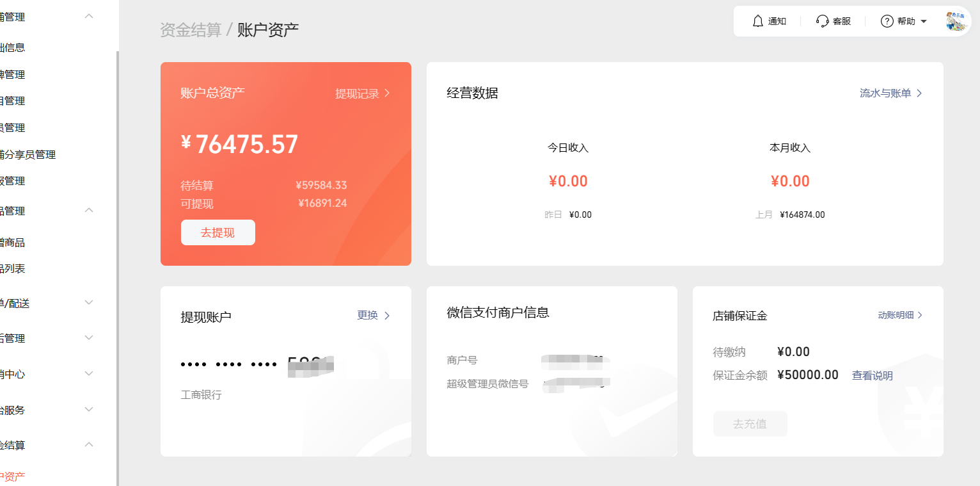Click the 超级管理员微信号 label
Viewport: 980px width, 486px height.
tap(487, 384)
